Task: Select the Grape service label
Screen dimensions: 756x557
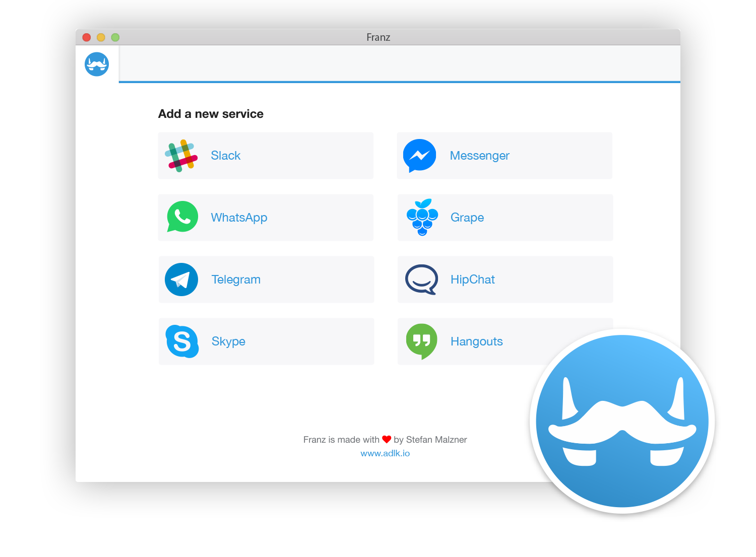Action: click(x=467, y=218)
